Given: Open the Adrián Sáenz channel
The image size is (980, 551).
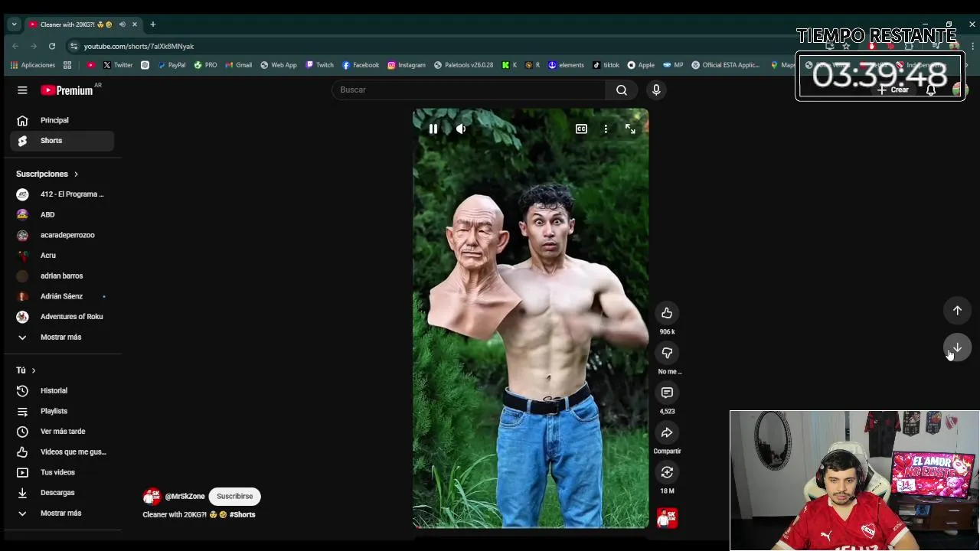Looking at the screenshot, I should pyautogui.click(x=62, y=296).
